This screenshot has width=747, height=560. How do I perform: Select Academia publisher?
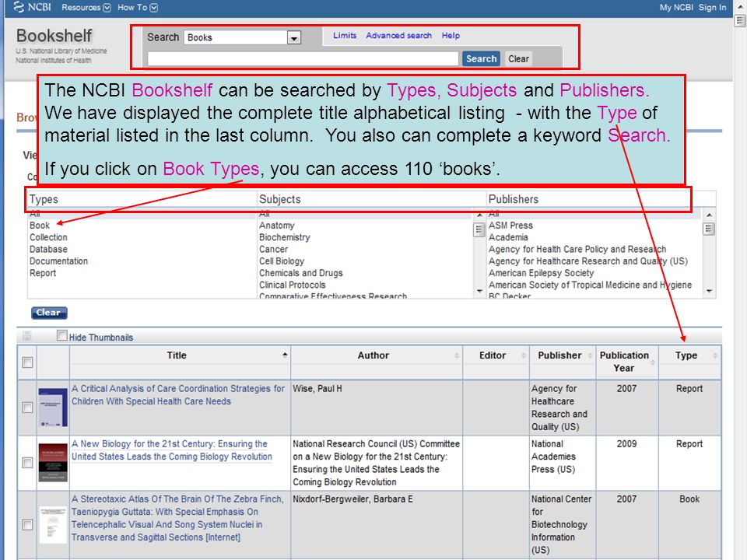508,237
